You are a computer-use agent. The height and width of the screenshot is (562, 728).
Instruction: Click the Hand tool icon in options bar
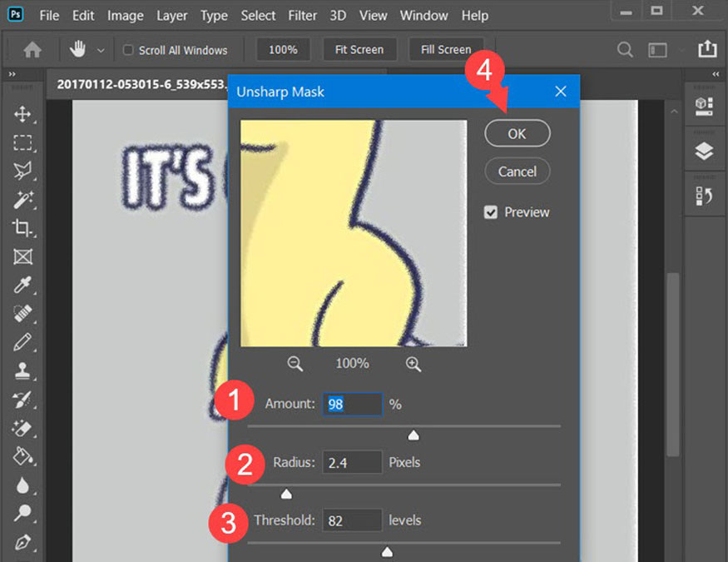coord(77,49)
